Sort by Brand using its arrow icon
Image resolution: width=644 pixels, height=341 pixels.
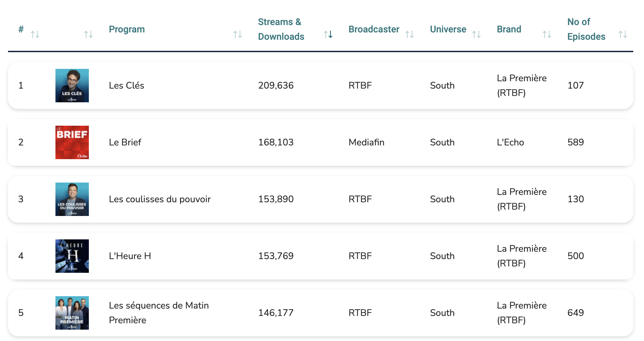546,33
